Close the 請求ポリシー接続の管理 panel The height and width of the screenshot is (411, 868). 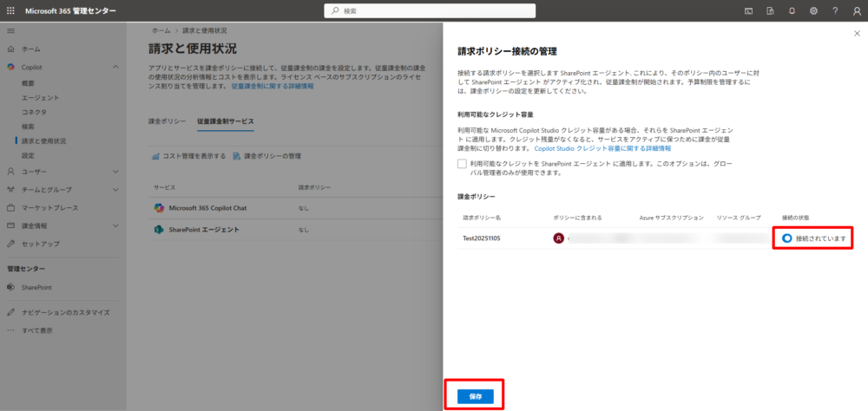[x=858, y=33]
